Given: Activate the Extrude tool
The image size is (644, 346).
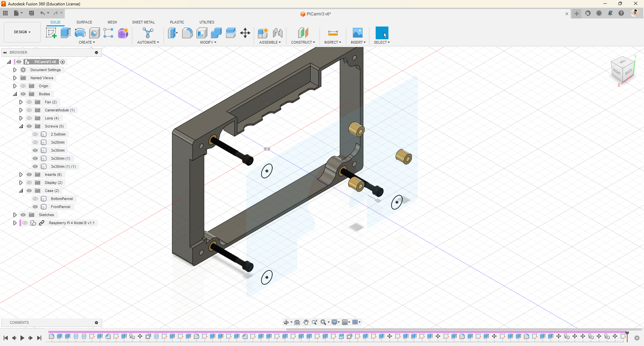Looking at the screenshot, I should click(x=65, y=33).
